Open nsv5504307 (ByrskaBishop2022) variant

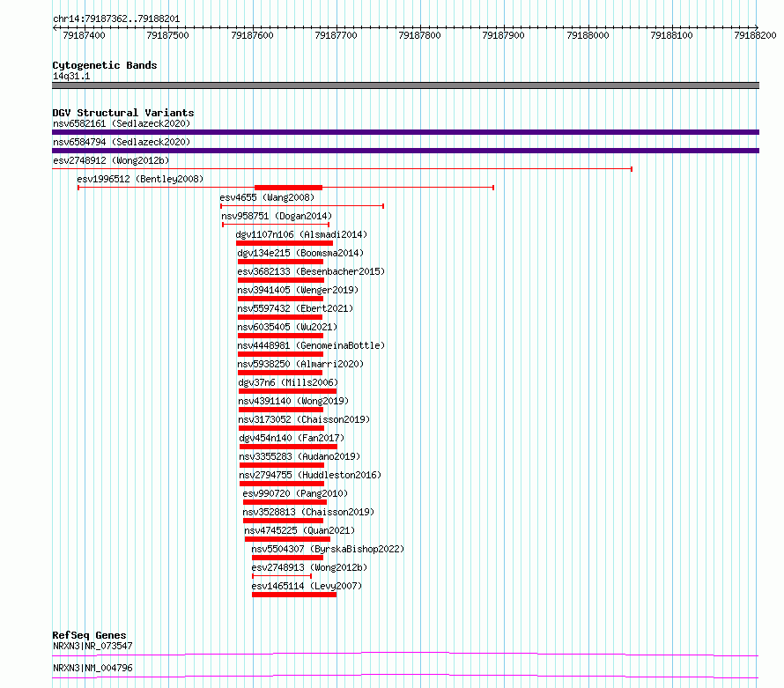(x=328, y=549)
